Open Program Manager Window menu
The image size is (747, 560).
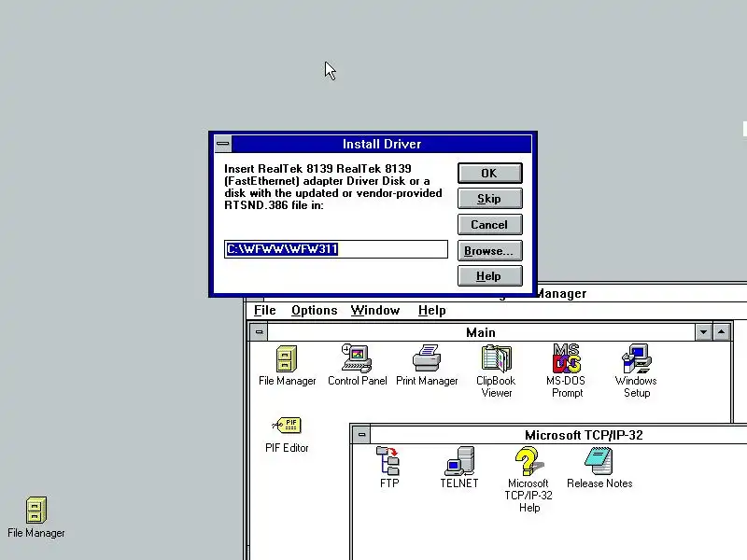pyautogui.click(x=375, y=311)
